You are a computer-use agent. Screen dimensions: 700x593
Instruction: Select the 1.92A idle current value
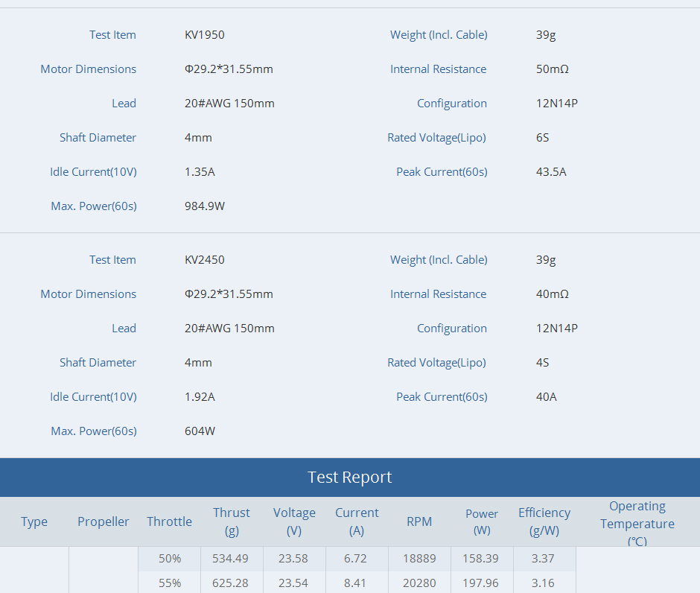tap(200, 397)
